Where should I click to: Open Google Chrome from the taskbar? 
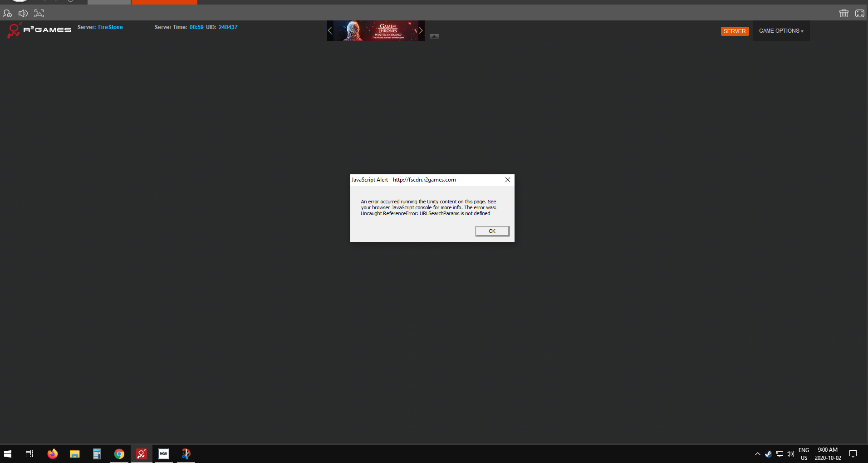pyautogui.click(x=119, y=454)
